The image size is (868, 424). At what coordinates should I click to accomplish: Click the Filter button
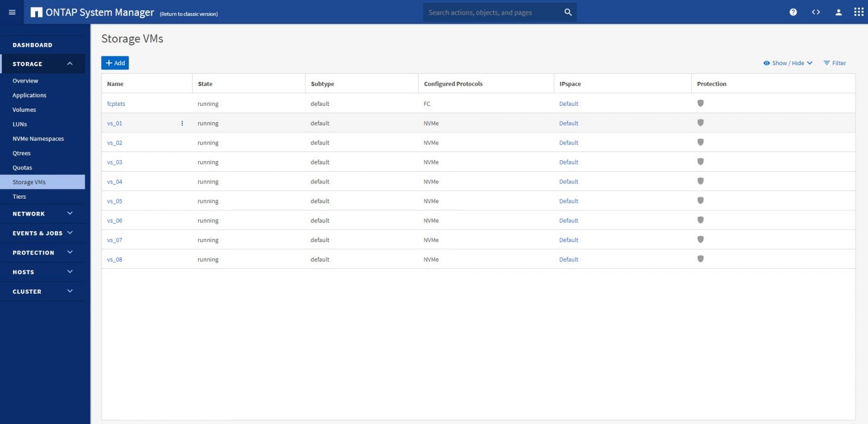coord(835,63)
